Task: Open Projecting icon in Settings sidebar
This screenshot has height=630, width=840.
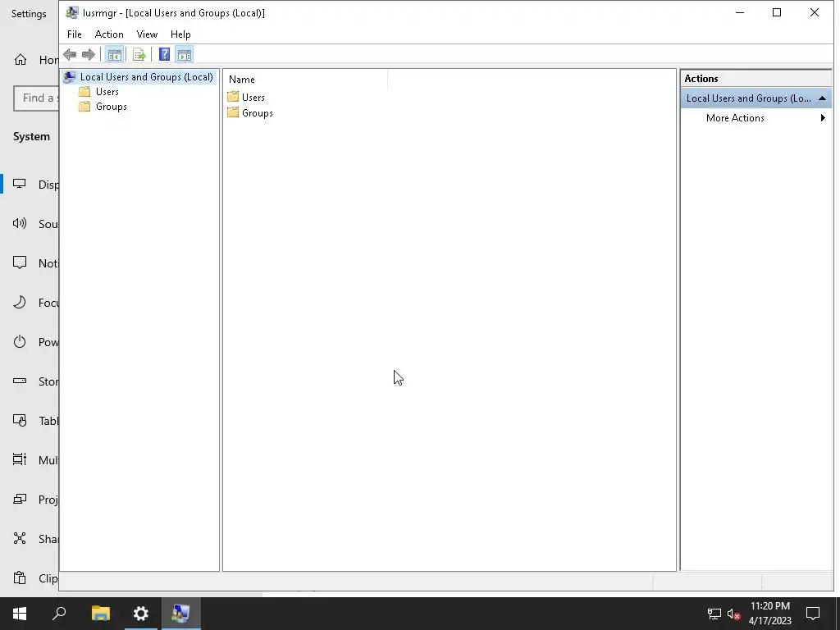Action: tap(20, 499)
